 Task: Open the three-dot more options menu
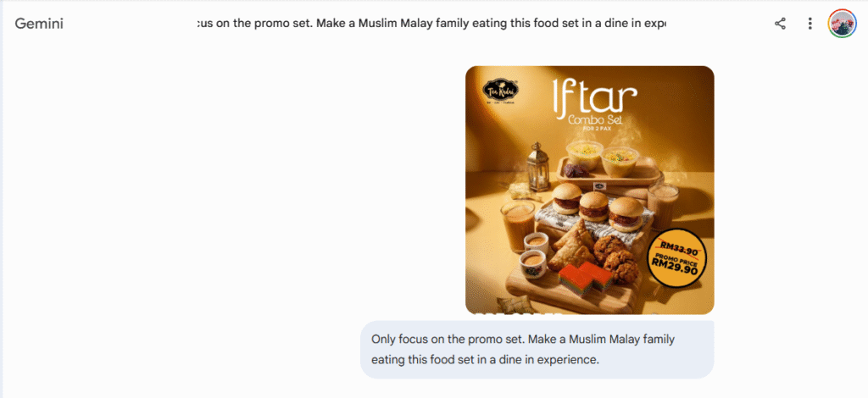pos(810,24)
